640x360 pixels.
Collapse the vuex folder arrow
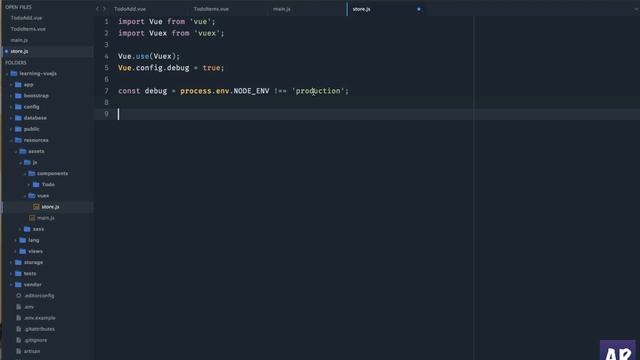pos(25,196)
